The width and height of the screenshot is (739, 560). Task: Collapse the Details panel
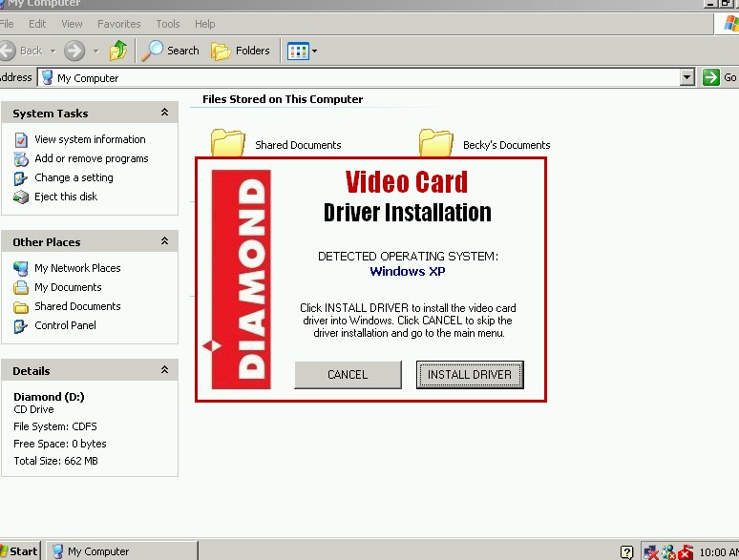164,370
